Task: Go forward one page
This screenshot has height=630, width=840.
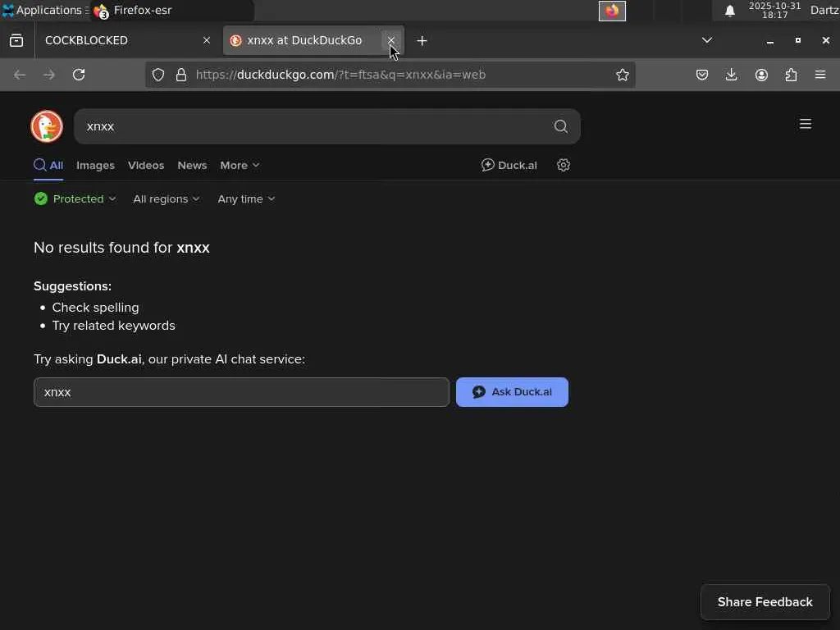Action: pyautogui.click(x=48, y=75)
